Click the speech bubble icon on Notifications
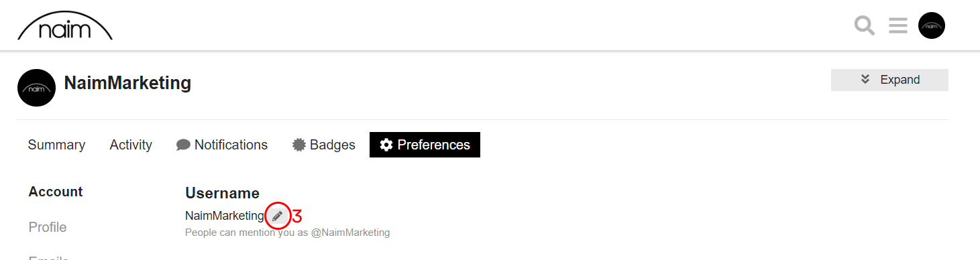The image size is (980, 260). point(183,145)
